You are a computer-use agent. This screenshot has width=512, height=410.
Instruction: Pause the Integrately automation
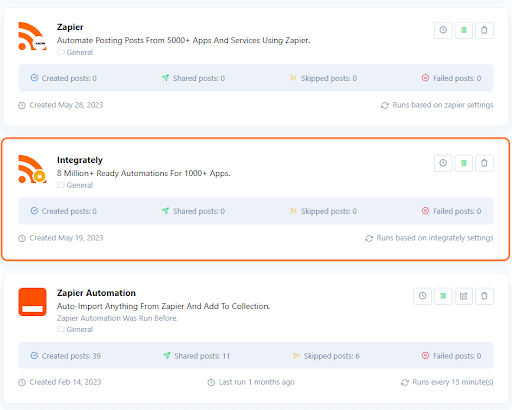click(x=464, y=163)
